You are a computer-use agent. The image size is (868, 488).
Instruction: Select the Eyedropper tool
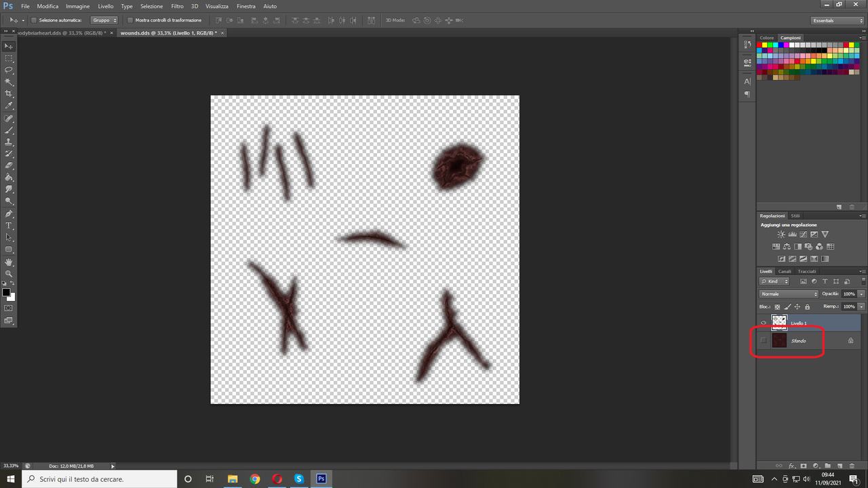9,106
